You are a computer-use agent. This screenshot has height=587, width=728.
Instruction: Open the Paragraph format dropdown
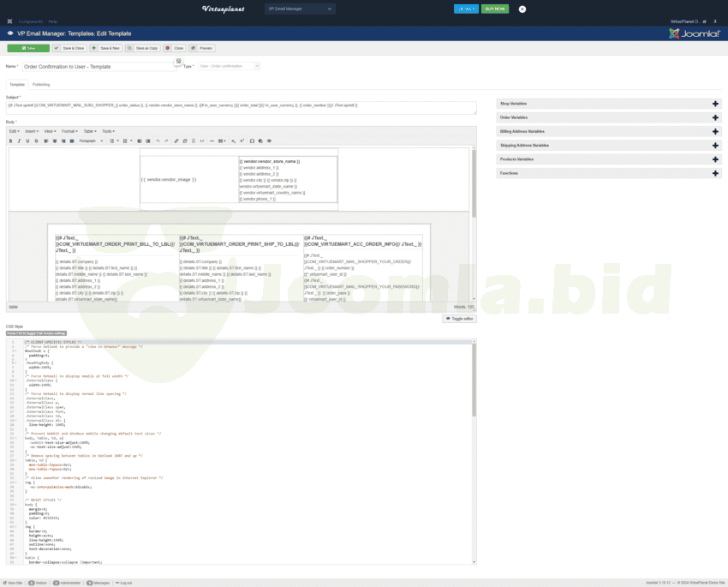click(x=91, y=141)
